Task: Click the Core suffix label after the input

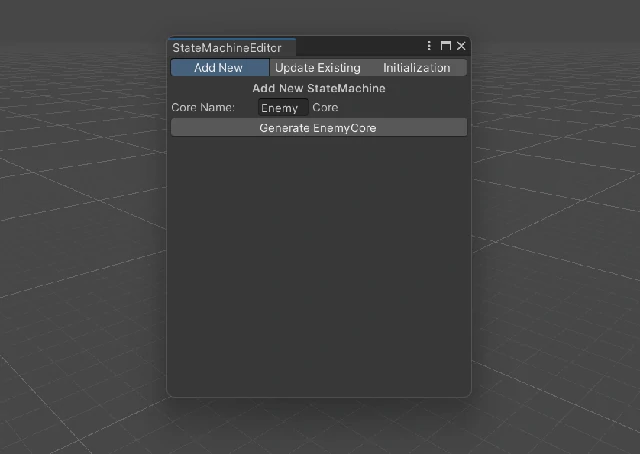Action: tap(325, 107)
